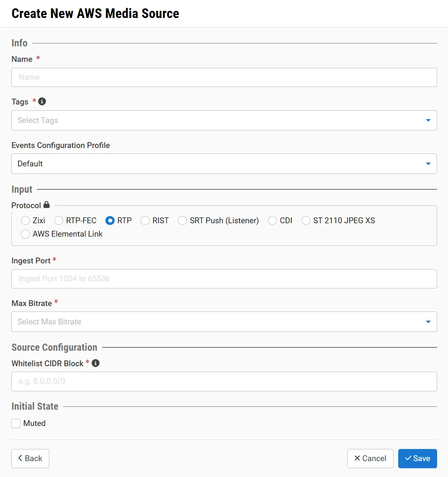Image resolution: width=448 pixels, height=477 pixels.
Task: Enable the Muted checkbox
Action: tap(16, 423)
